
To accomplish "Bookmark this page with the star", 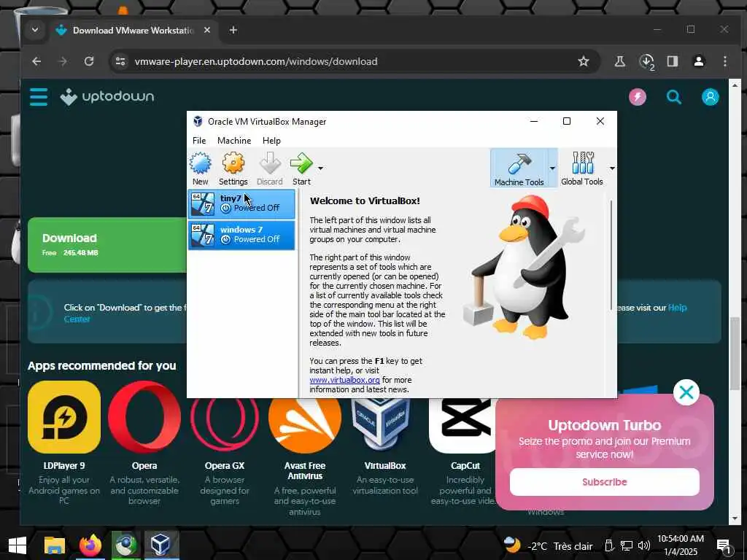I will 583,61.
